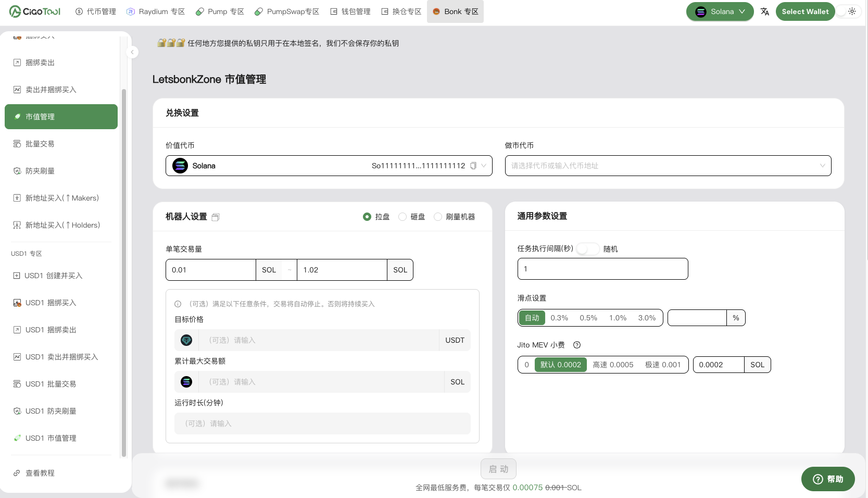Collapse the left sidebar panel
Screen dimensions: 868x498
click(132, 52)
